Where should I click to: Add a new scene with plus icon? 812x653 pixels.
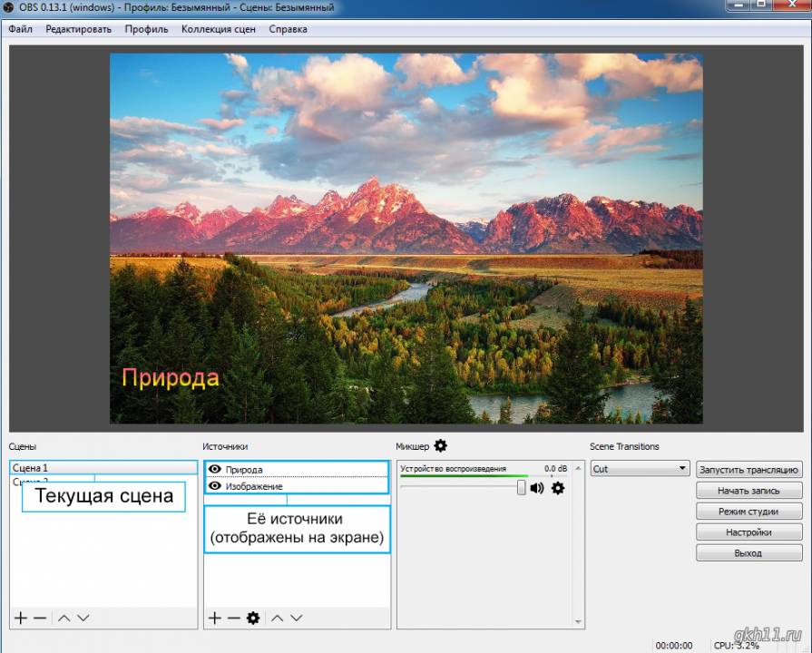[x=21, y=618]
